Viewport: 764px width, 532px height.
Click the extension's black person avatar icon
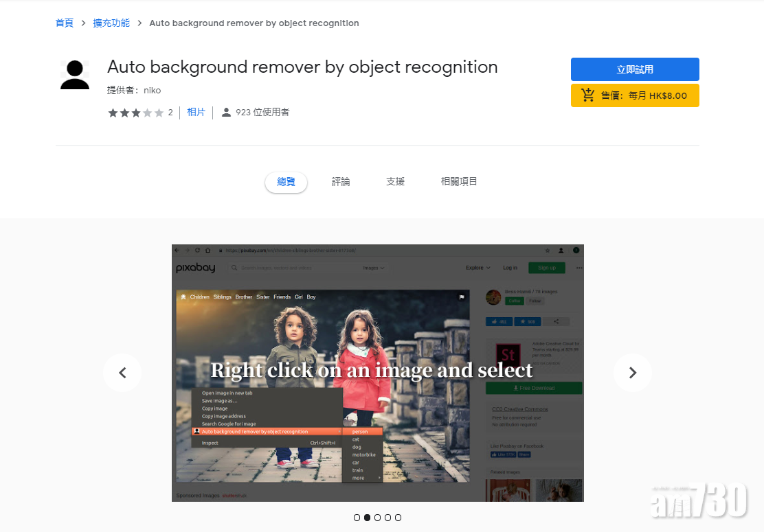pos(75,75)
